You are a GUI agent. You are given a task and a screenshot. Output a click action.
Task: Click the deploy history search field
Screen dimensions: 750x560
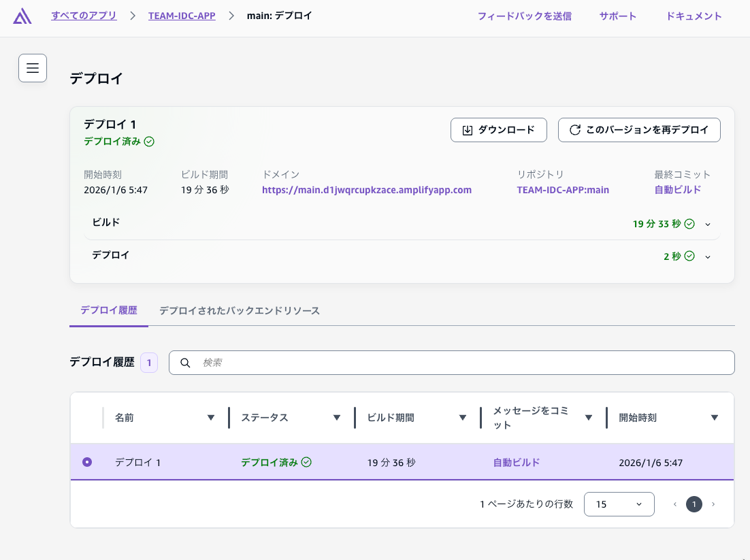(x=463, y=363)
